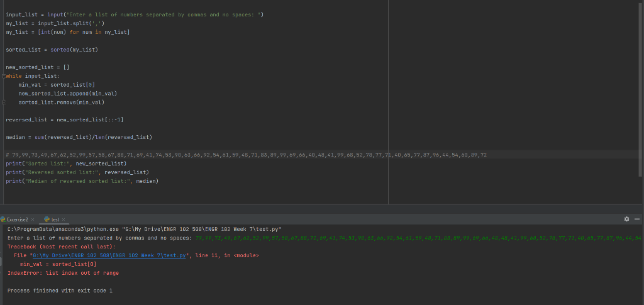Viewport: 644px width, 305px height.
Task: Click the red 'min_val = sorted_list[0]' console line
Action: [58, 264]
